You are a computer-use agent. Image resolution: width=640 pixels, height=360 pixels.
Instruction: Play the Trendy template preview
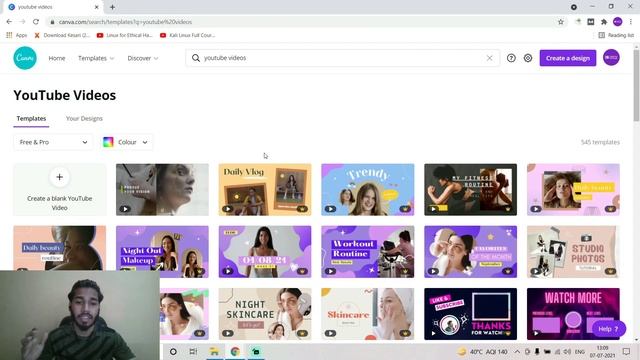coord(330,209)
